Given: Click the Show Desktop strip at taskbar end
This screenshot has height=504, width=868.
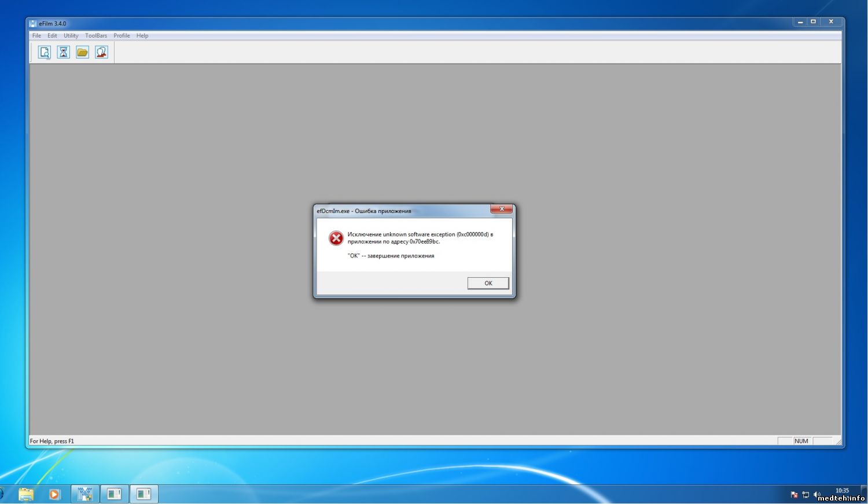Looking at the screenshot, I should (865, 494).
